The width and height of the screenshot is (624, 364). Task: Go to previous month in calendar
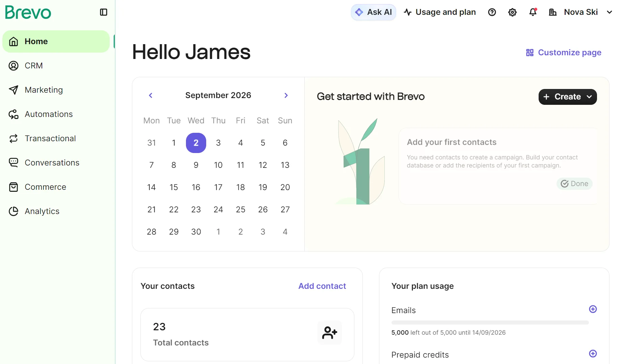click(x=151, y=95)
